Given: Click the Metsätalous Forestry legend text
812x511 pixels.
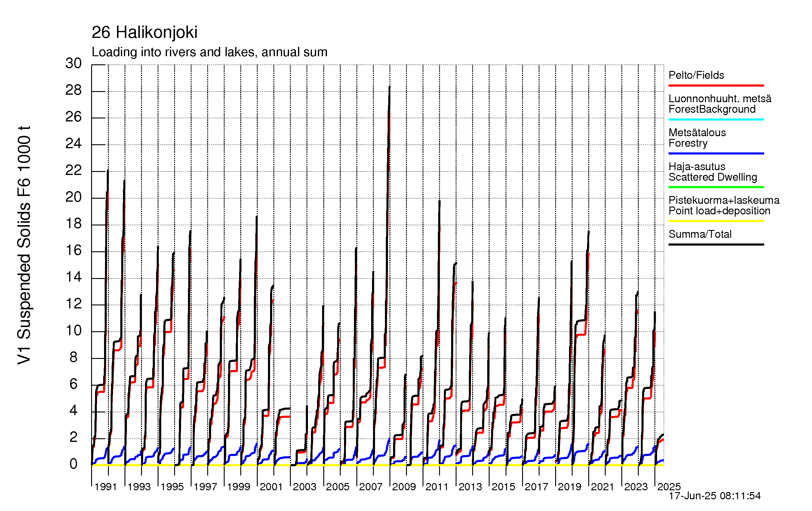Looking at the screenshot, I should tap(697, 138).
